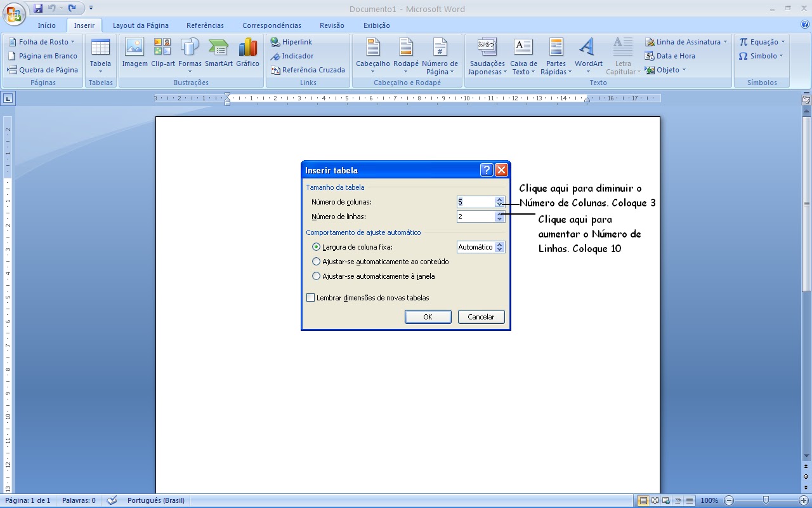Screen dimensions: 812x508
Task: Open the Símbolo dropdown
Action: coord(781,56)
